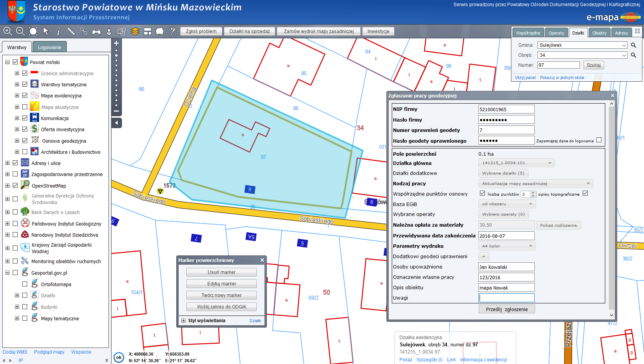Screen dimensions: 644x364
Task: Click the Oferta inwestycyjna dollar icon
Action: 34,129
